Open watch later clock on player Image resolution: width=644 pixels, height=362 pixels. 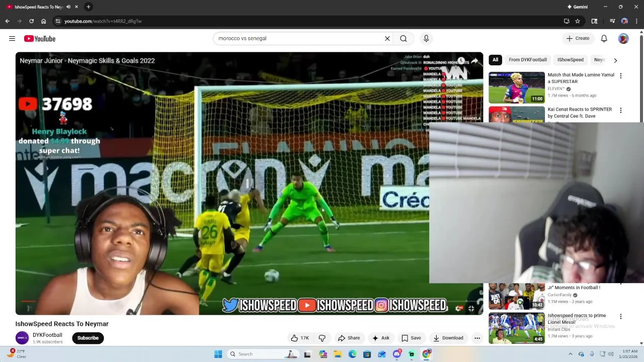tap(460, 61)
